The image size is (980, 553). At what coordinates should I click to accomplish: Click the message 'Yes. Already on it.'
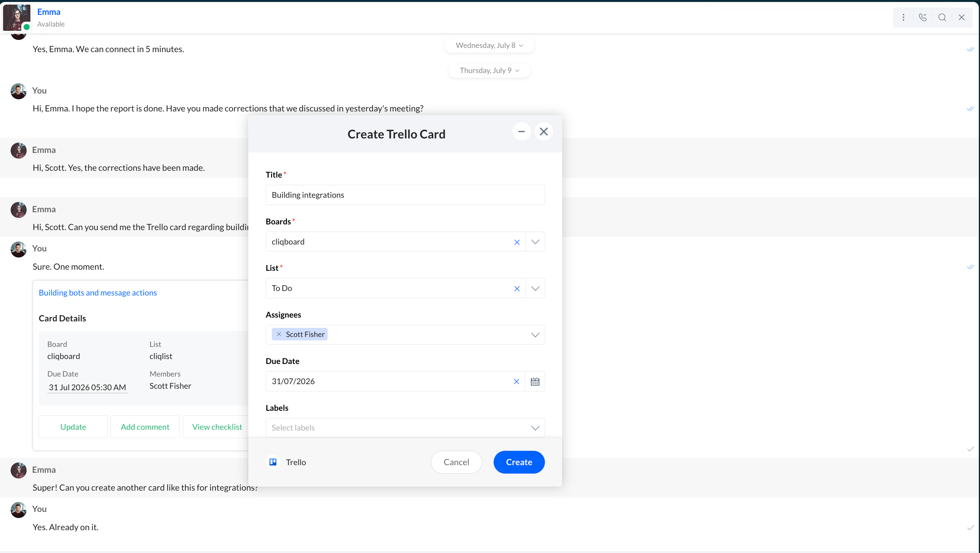coord(65,527)
